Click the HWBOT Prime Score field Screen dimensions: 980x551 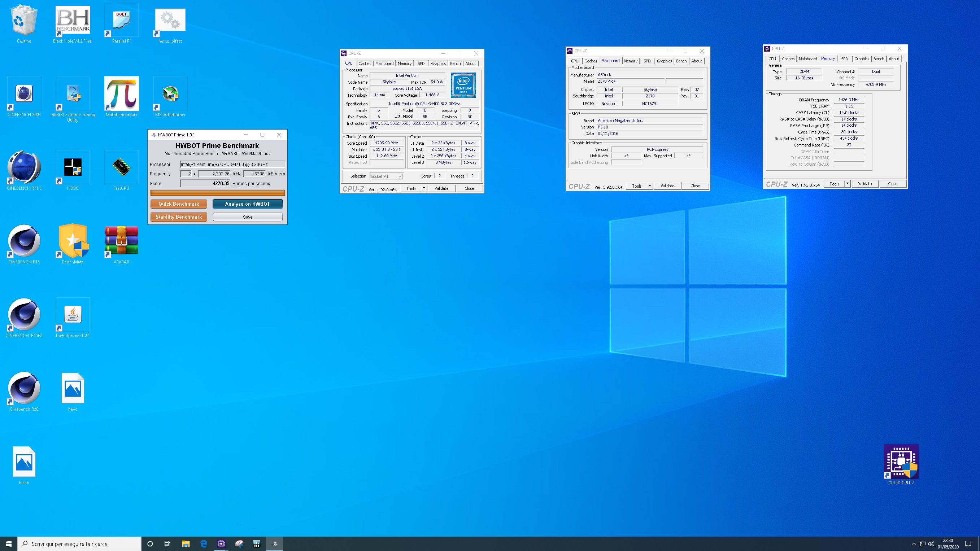coord(205,183)
